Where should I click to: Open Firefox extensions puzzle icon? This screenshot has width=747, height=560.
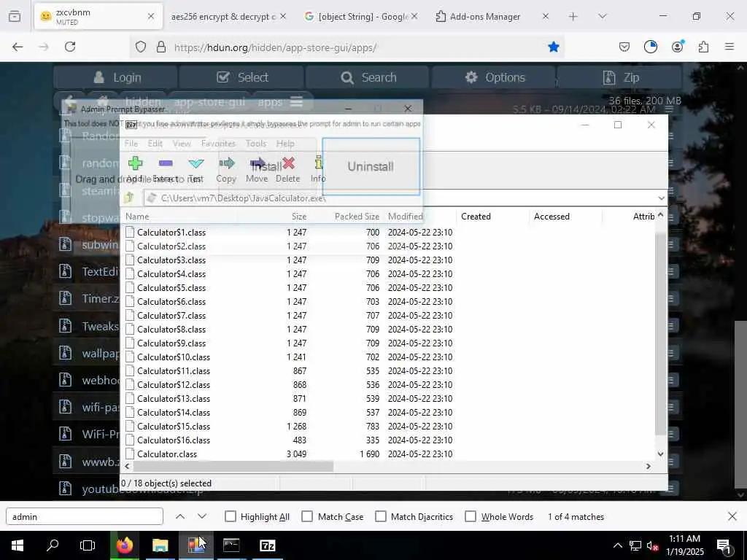[703, 47]
